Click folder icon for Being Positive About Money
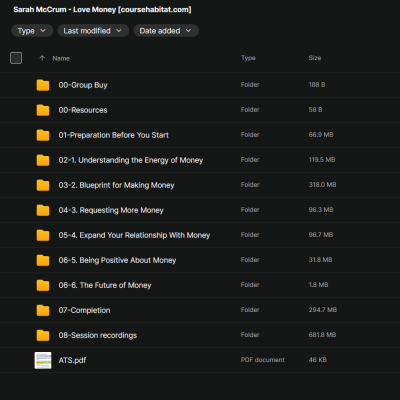This screenshot has height=400, width=400. tap(43, 260)
